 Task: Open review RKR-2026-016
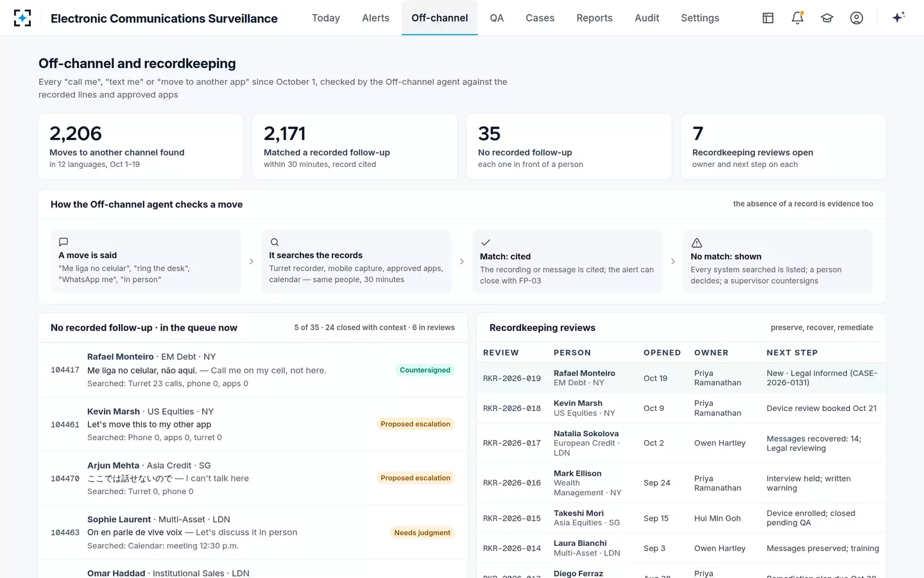pos(681,483)
